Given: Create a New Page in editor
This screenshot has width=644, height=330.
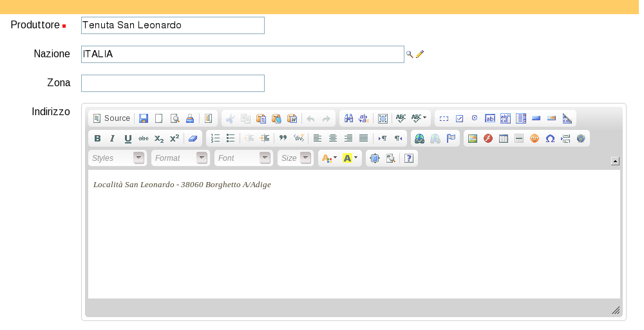Looking at the screenshot, I should pyautogui.click(x=159, y=118).
